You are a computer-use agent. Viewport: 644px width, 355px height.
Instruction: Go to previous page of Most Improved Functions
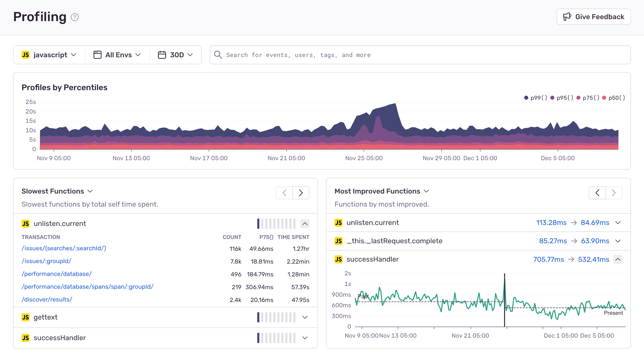597,193
